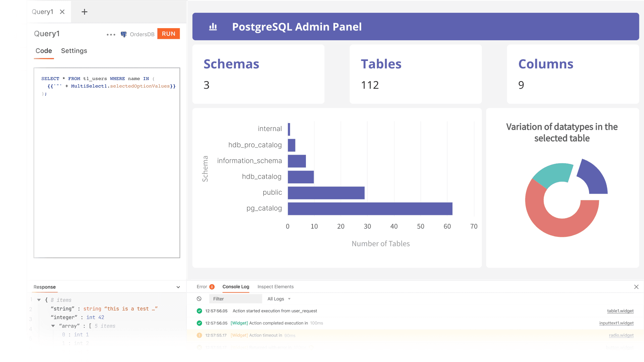Image resolution: width=644 pixels, height=362 pixels.
Task: Collapse the Response panel using its chevron
Action: point(178,287)
